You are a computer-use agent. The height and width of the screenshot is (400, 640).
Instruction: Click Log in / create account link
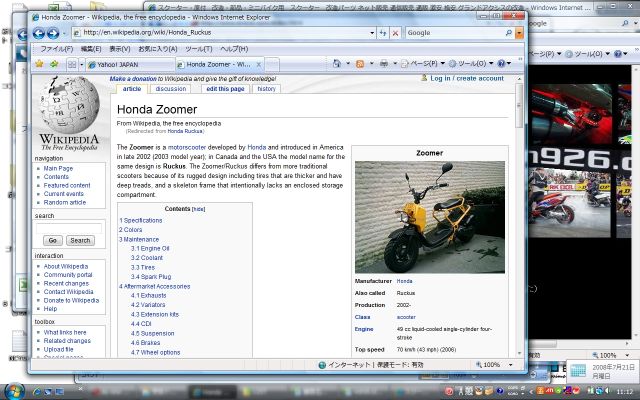(467, 78)
